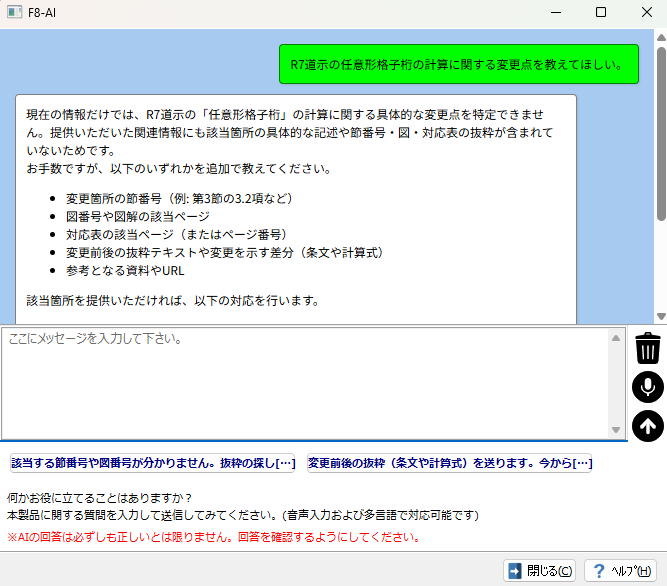Click the 閉じる(C) button
The height and width of the screenshot is (586, 667).
539,571
